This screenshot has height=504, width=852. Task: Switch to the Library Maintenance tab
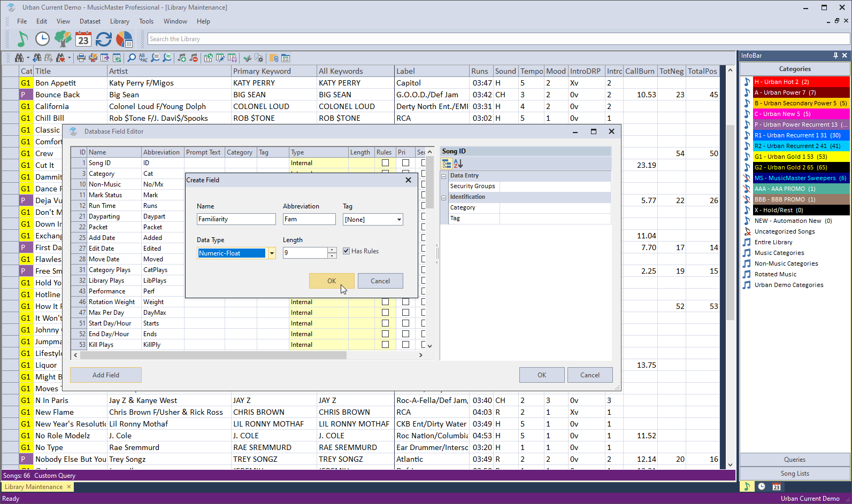(x=34, y=487)
